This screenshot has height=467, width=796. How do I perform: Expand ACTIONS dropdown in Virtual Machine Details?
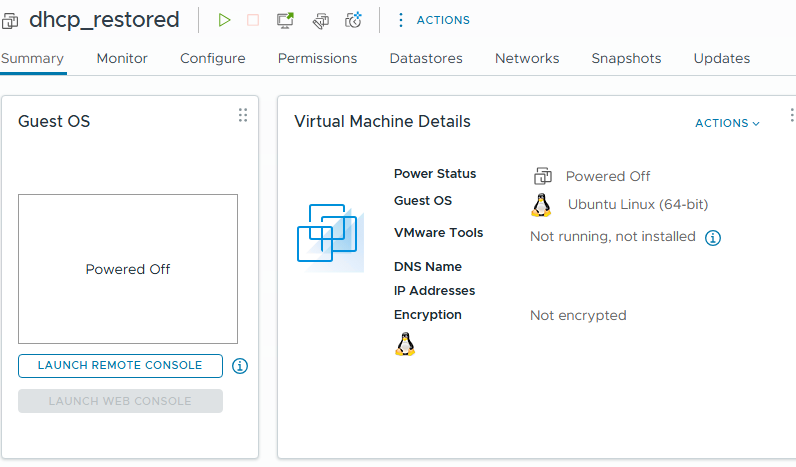click(x=727, y=123)
